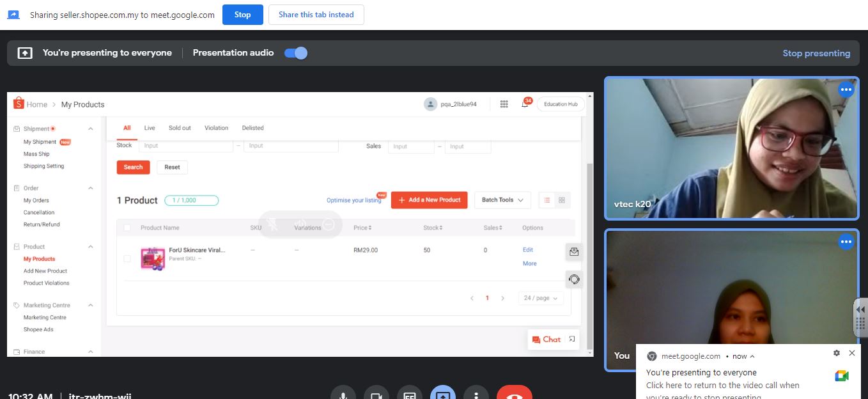The width and height of the screenshot is (868, 399).
Task: Open the 24 / page dropdown
Action: coord(541,298)
